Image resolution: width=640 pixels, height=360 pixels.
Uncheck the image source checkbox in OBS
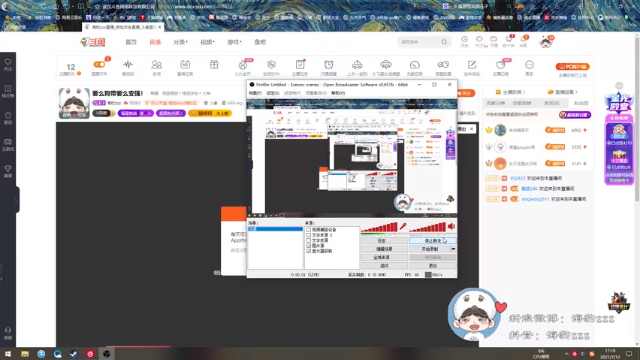coord(309,246)
